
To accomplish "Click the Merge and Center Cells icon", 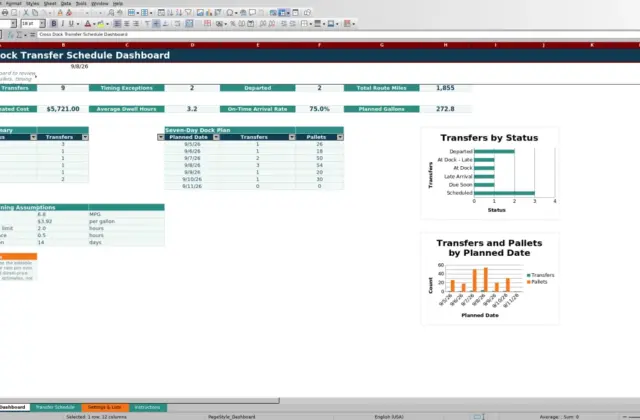I will [x=189, y=24].
